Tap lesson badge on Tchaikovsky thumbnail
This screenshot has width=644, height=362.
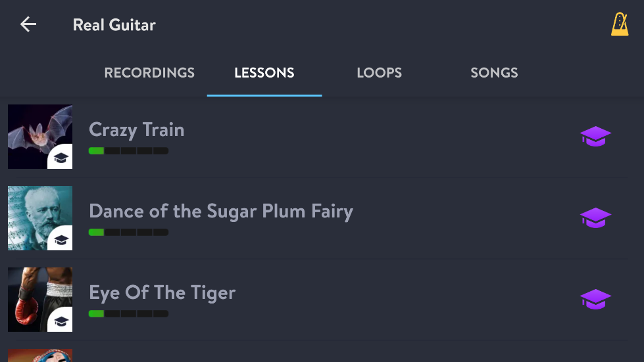click(60, 238)
